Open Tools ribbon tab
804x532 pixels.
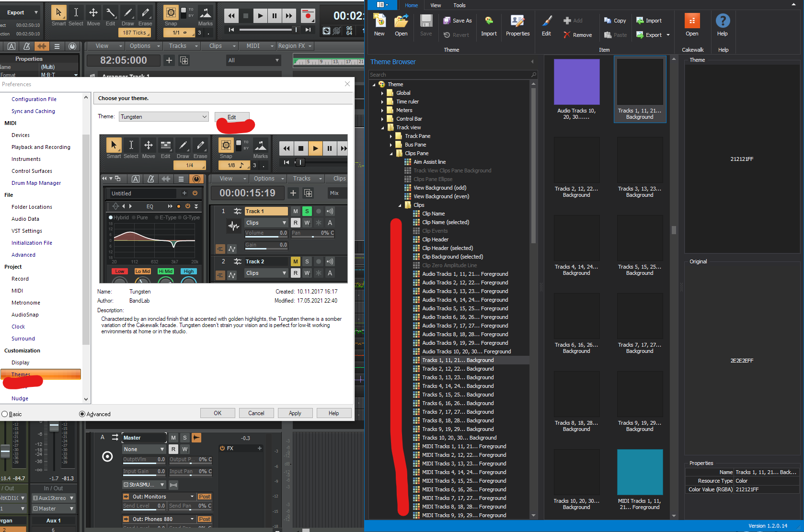pyautogui.click(x=459, y=5)
